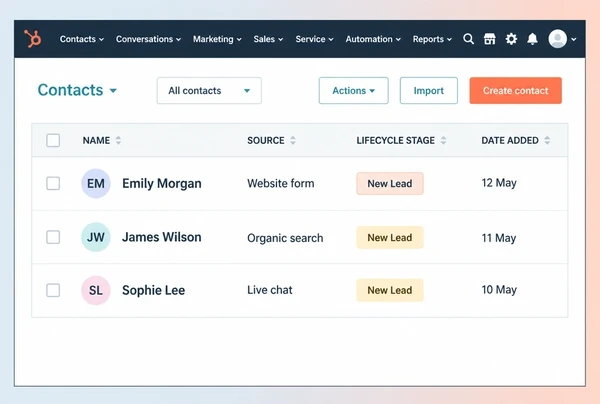This screenshot has width=600, height=404.
Task: Sort by Date Added column arrows
Action: [x=547, y=140]
